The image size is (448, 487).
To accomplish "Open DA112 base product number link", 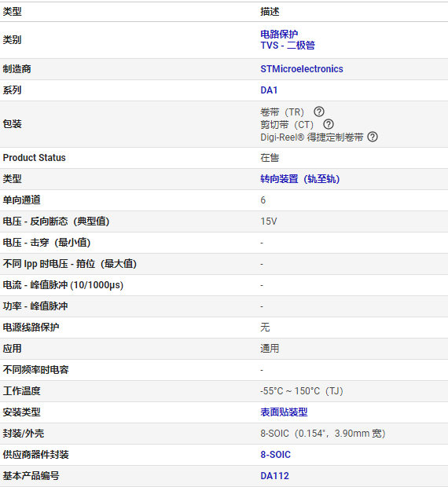I will (274, 476).
